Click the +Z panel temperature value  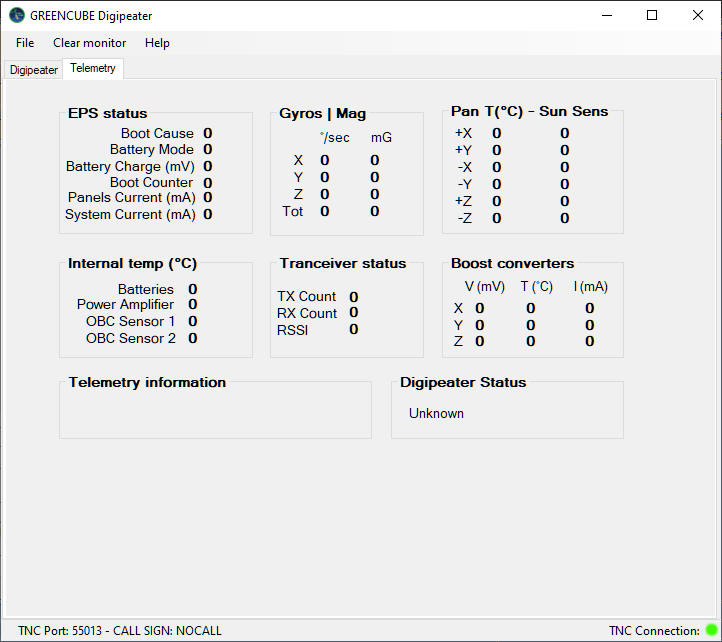[x=496, y=201]
